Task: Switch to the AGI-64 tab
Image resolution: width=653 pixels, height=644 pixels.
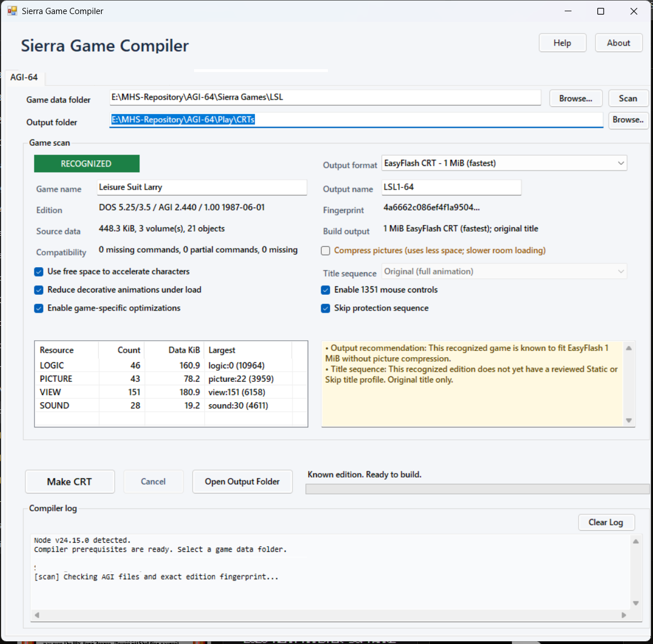Action: pos(24,78)
